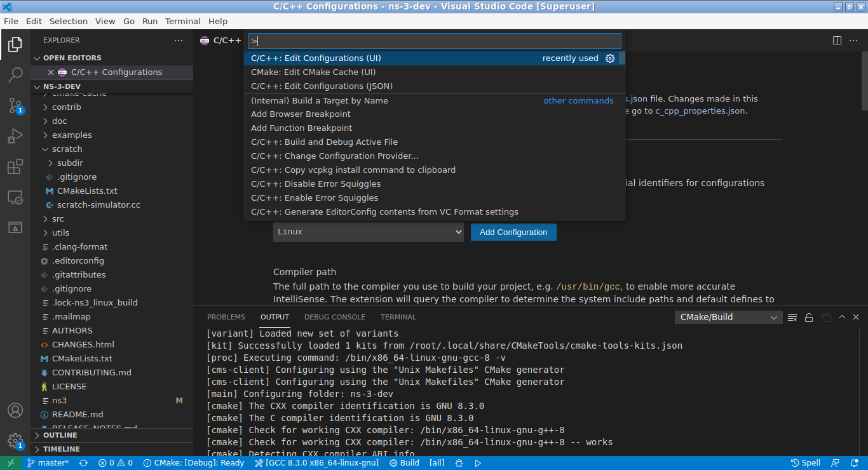Open master* branch selector in status bar
Image resolution: width=868 pixels, height=470 pixels.
48,463
